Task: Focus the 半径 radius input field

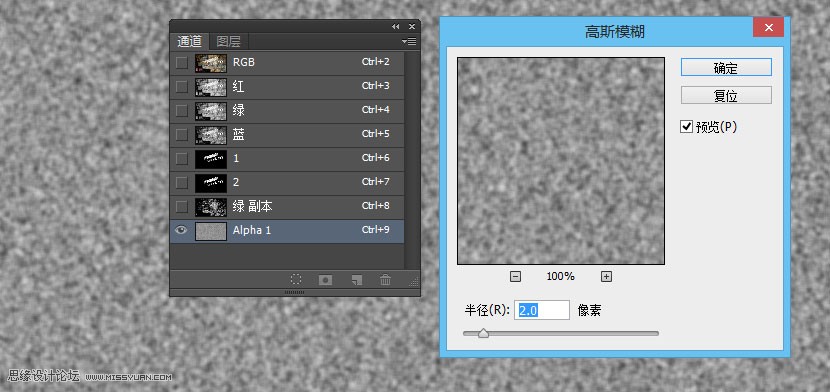Action: tap(543, 310)
